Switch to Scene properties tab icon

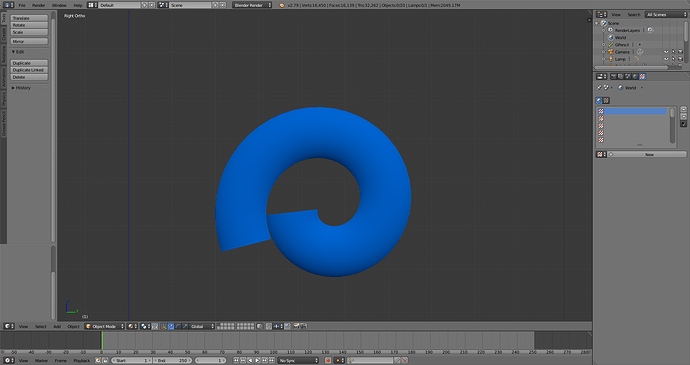point(628,76)
